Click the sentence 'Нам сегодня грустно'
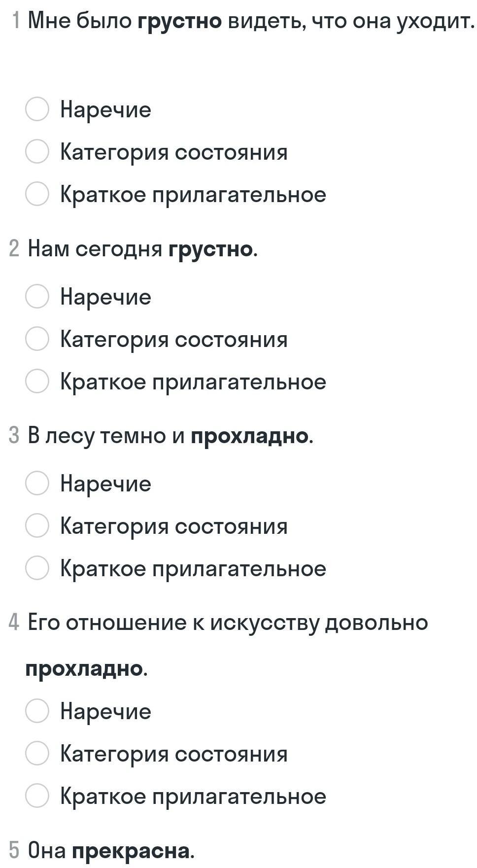 tap(143, 248)
